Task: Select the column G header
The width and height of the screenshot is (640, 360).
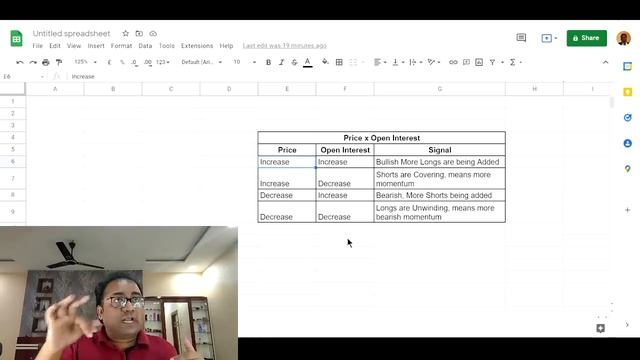Action: click(440, 89)
